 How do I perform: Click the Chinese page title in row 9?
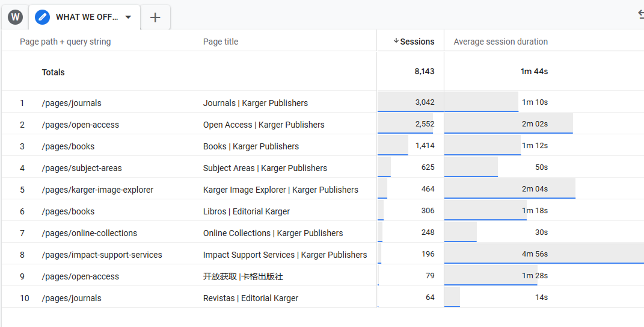[243, 276]
